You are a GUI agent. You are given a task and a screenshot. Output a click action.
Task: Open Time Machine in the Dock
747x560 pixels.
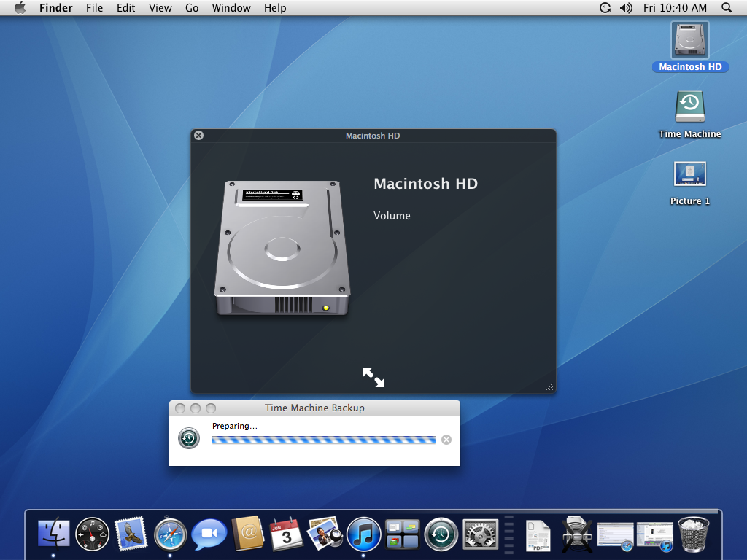coord(441,534)
